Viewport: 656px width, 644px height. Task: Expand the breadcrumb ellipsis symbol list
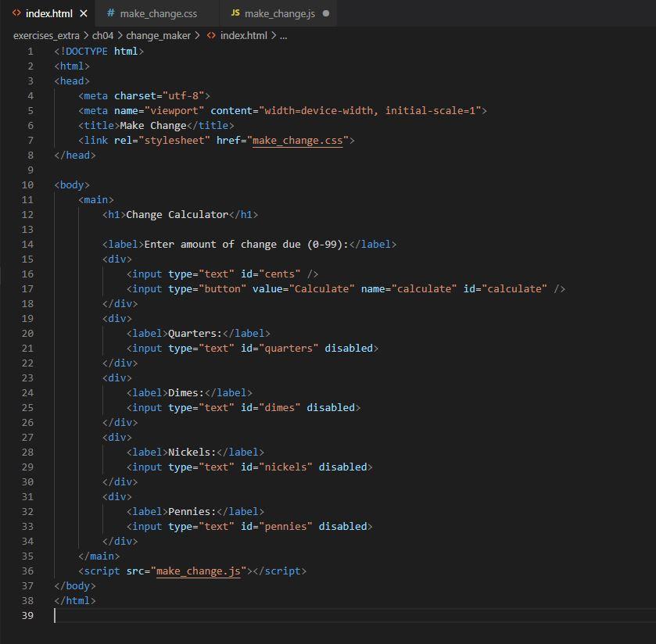point(283,35)
